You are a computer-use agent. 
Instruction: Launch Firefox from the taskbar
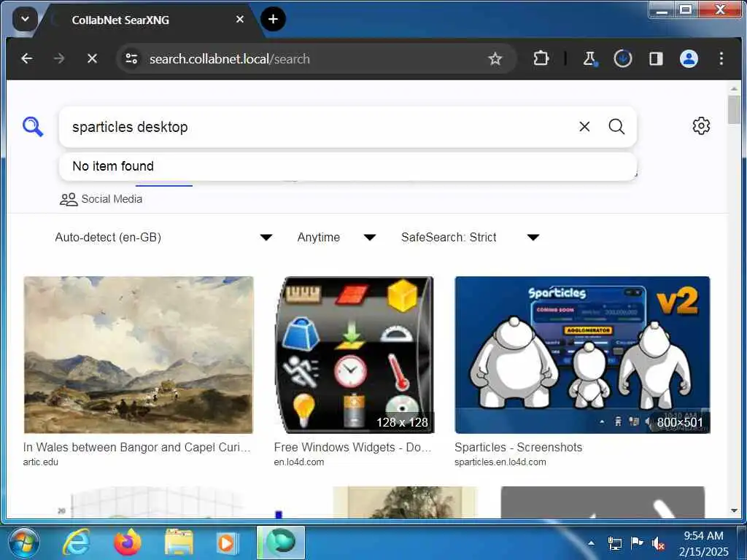127,542
